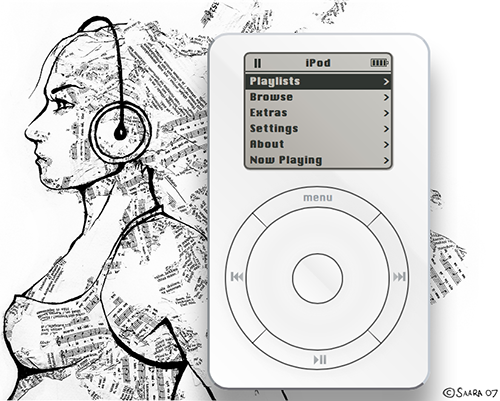The height and width of the screenshot is (401, 500).
Task: Open the Settings menu entry
Action: pyautogui.click(x=318, y=128)
